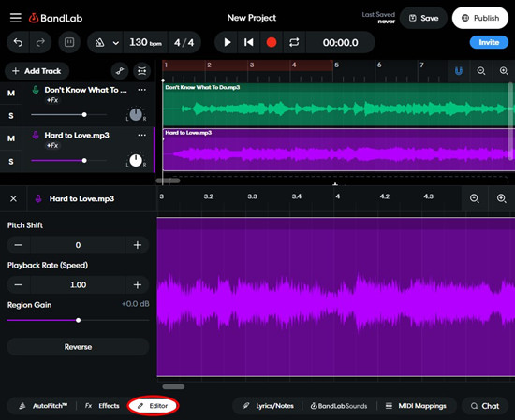Click the square panel icon beside redo

[x=69, y=42]
